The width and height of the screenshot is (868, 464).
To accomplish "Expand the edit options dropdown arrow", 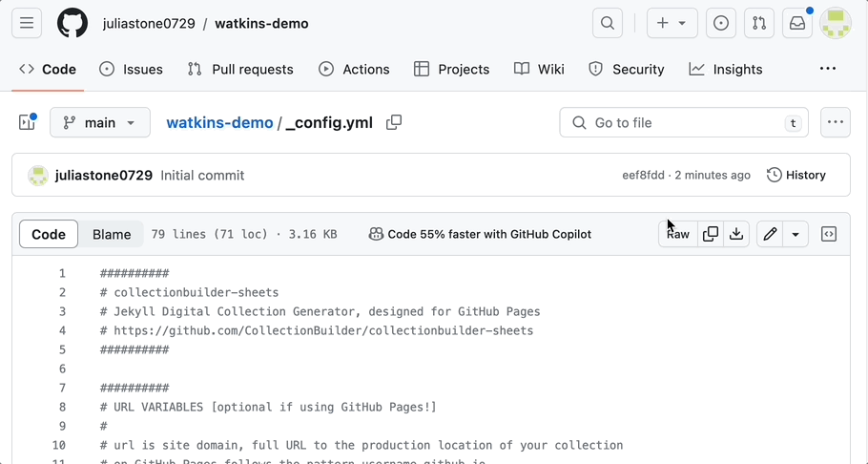I will pyautogui.click(x=796, y=235).
